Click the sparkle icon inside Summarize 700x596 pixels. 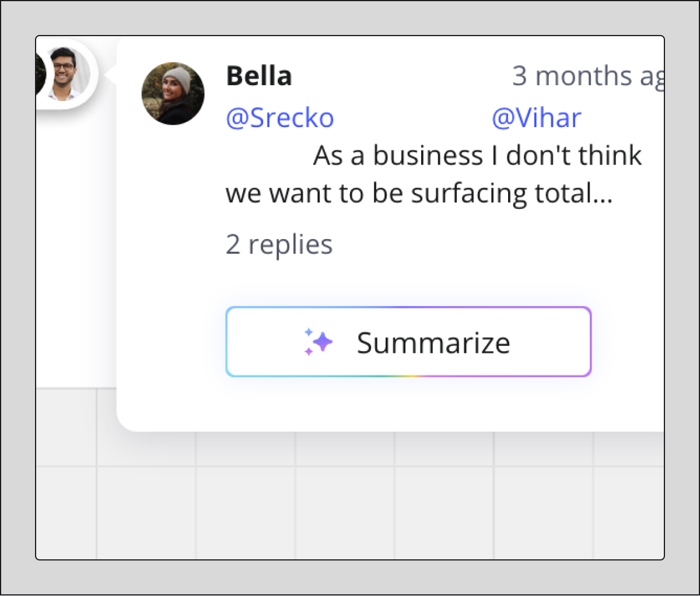click(x=318, y=342)
